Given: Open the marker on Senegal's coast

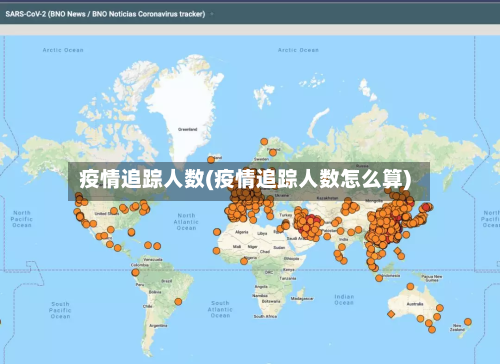Looking at the screenshot, I should click(216, 251).
